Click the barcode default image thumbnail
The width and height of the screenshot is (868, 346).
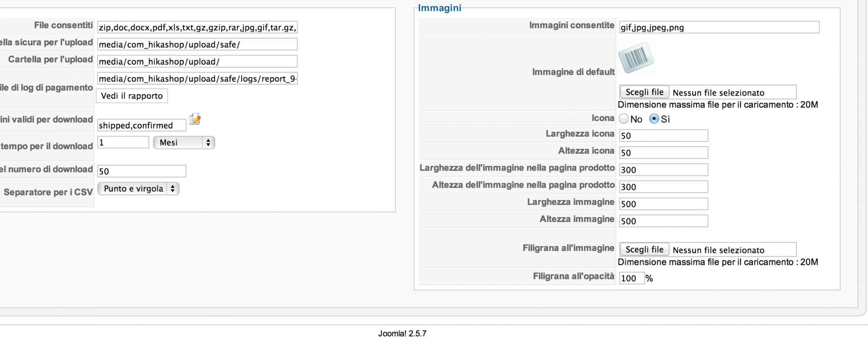[636, 58]
